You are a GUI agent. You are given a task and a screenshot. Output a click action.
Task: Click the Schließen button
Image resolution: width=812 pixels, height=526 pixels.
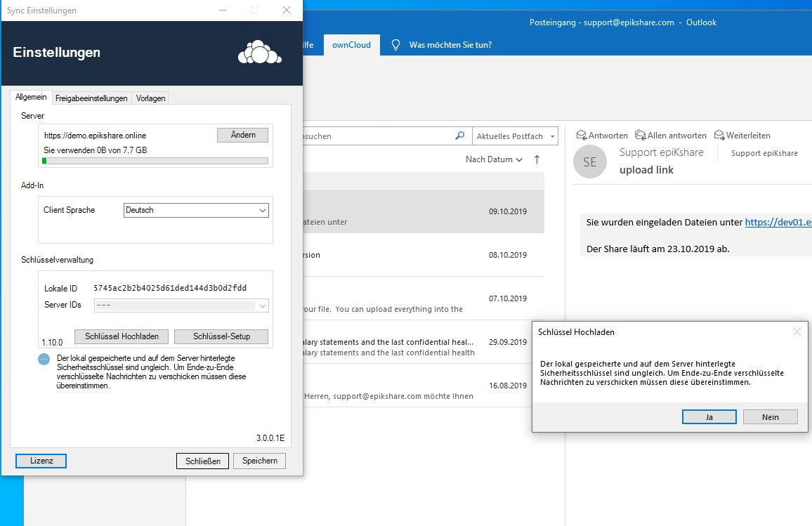203,461
